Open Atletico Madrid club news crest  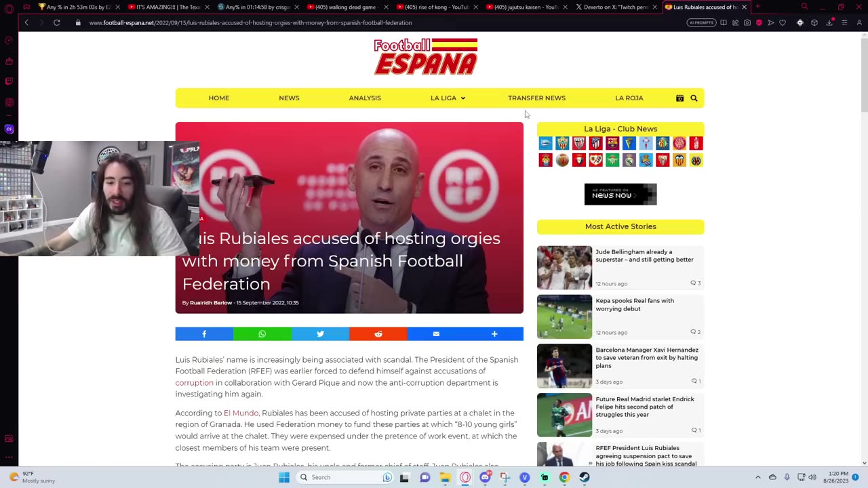596,143
